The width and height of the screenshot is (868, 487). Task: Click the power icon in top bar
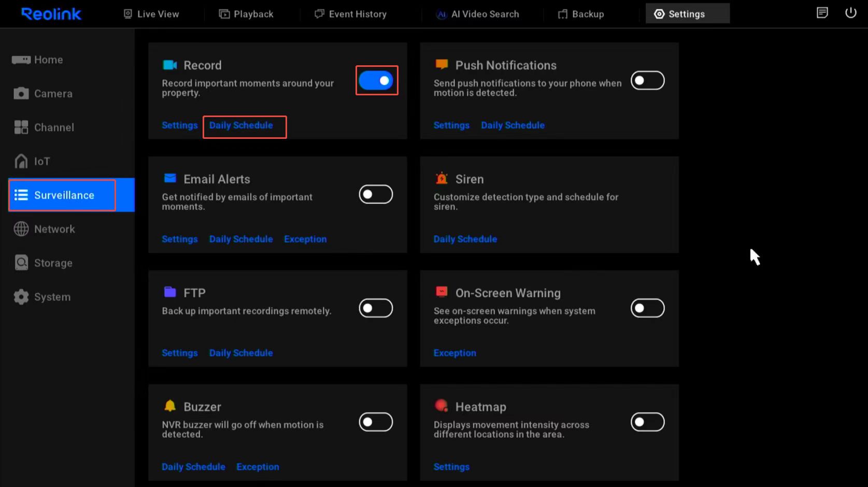point(851,13)
